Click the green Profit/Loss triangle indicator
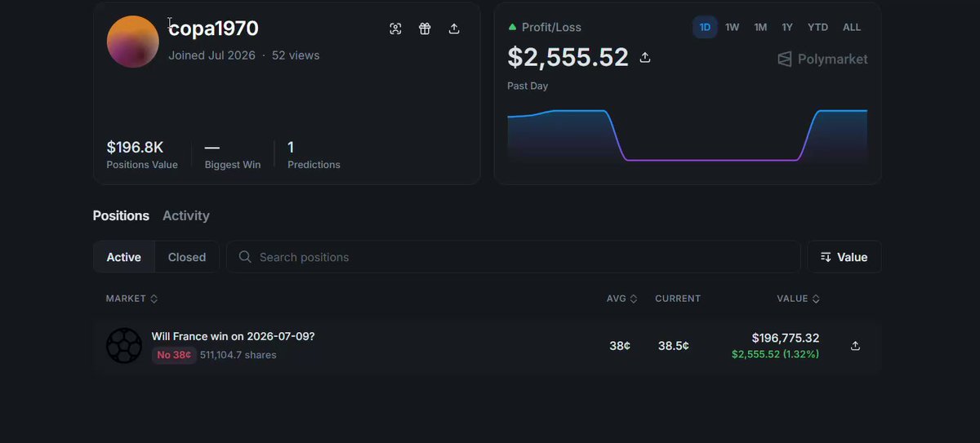980x443 pixels. [512, 27]
